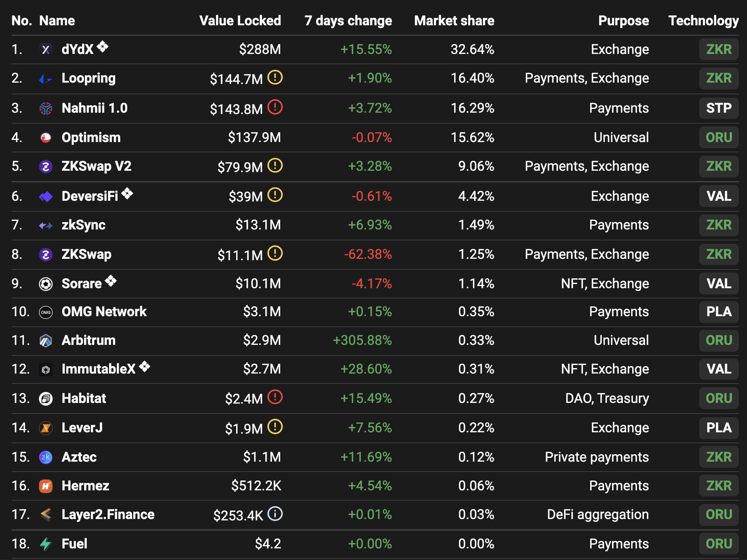This screenshot has height=560, width=747.
Task: Click the StarkEx diamond icon next to dYdX
Action: 103,46
